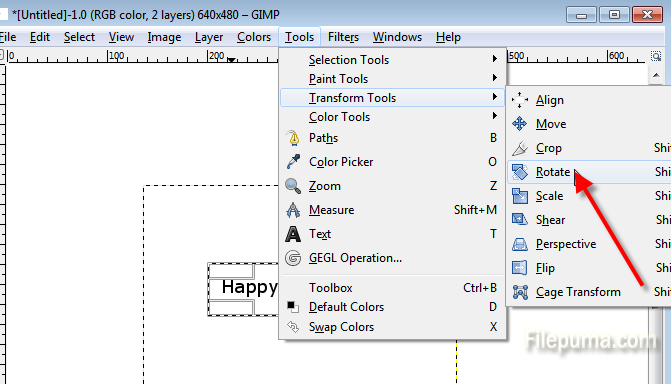
Task: Minimize the GIMP window
Action: point(581,15)
